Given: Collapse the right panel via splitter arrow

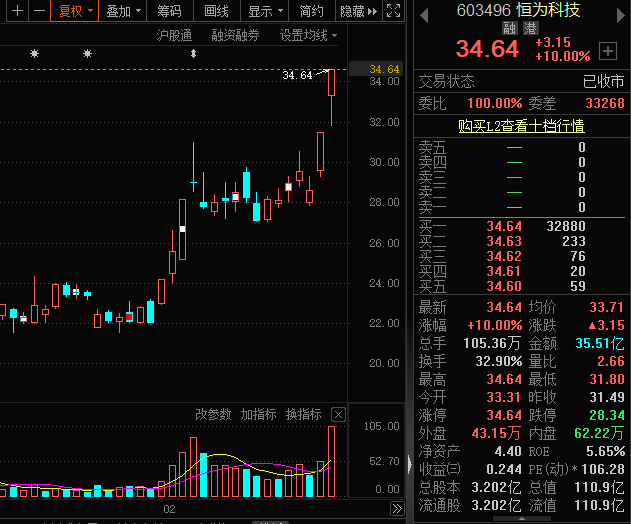Looking at the screenshot, I should [x=408, y=462].
